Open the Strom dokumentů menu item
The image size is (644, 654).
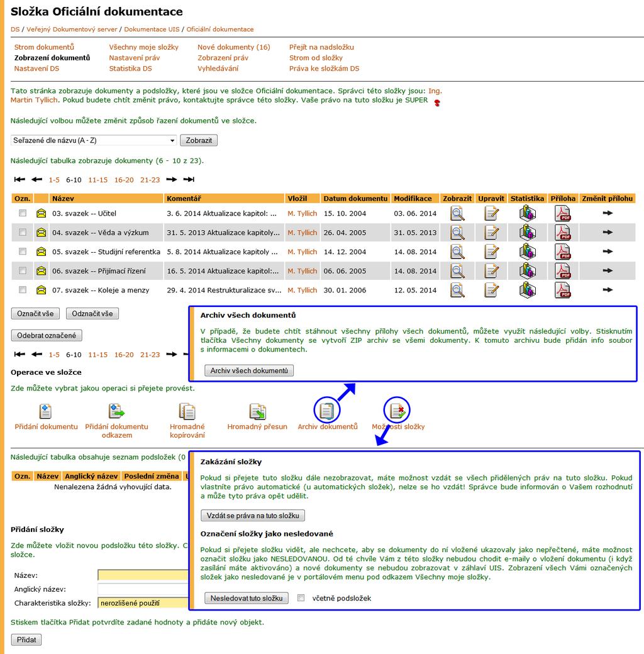(x=44, y=47)
